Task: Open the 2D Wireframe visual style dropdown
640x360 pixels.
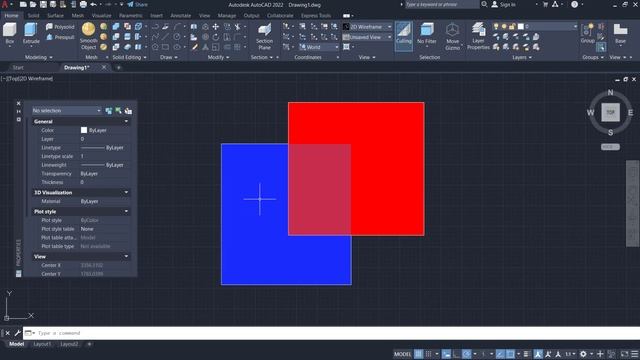Action: click(367, 27)
